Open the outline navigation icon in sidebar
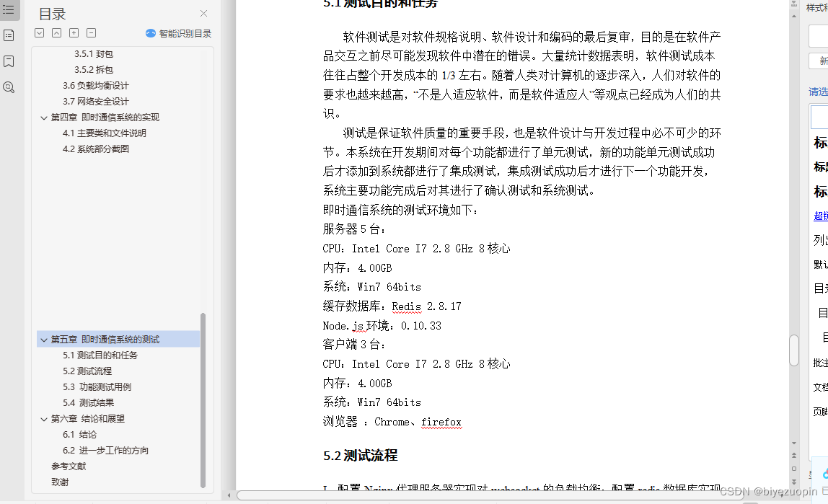Viewport: 828px width, 504px height. pyautogui.click(x=9, y=9)
